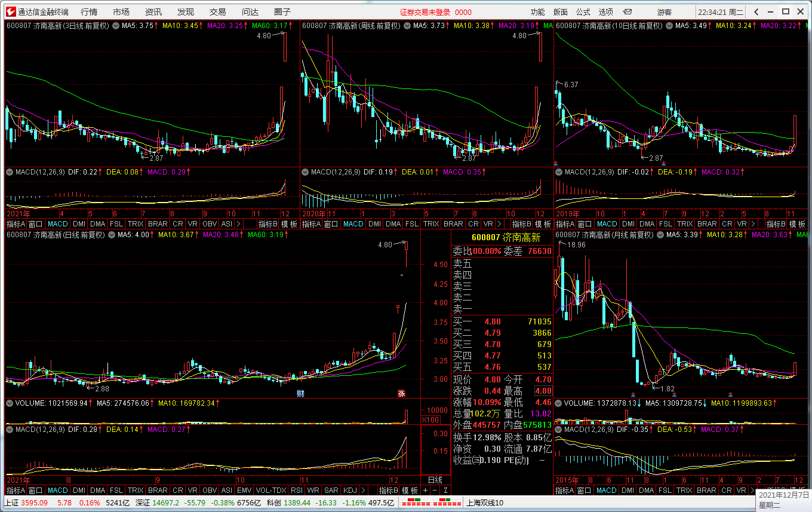Click the 通达信 red logo icon
This screenshot has width=812, height=512.
(x=10, y=12)
